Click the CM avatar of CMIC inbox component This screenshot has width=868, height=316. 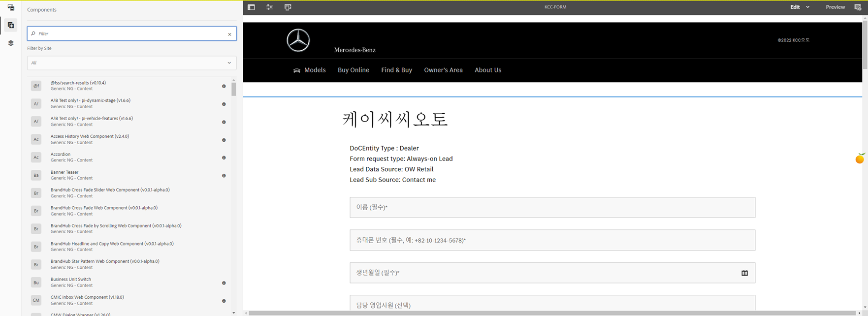pyautogui.click(x=36, y=300)
